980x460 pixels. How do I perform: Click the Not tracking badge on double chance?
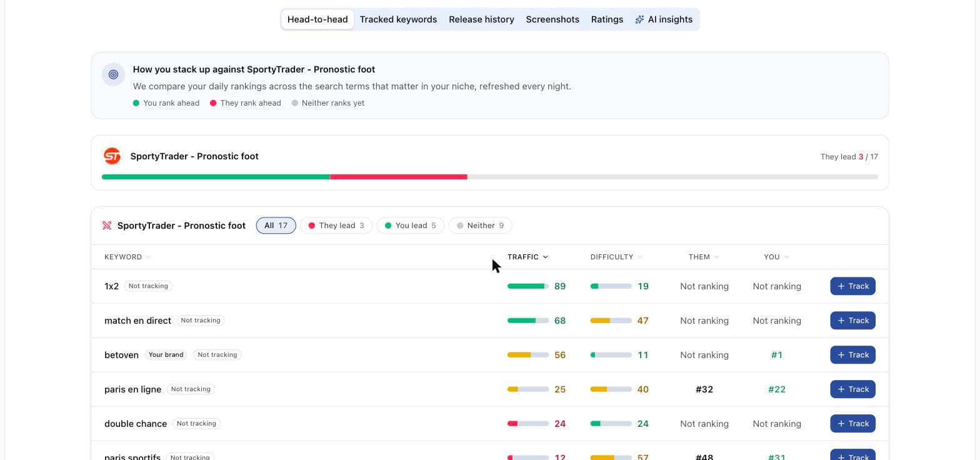(x=196, y=424)
